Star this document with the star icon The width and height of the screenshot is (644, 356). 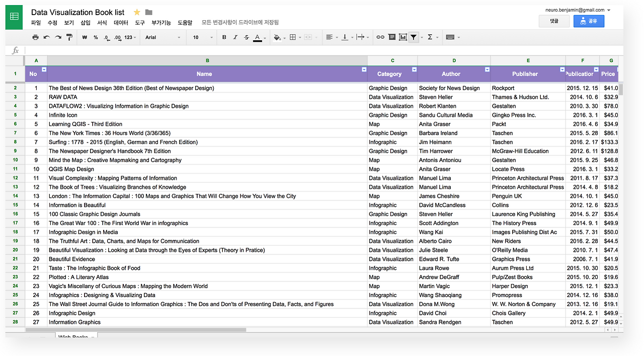click(137, 12)
